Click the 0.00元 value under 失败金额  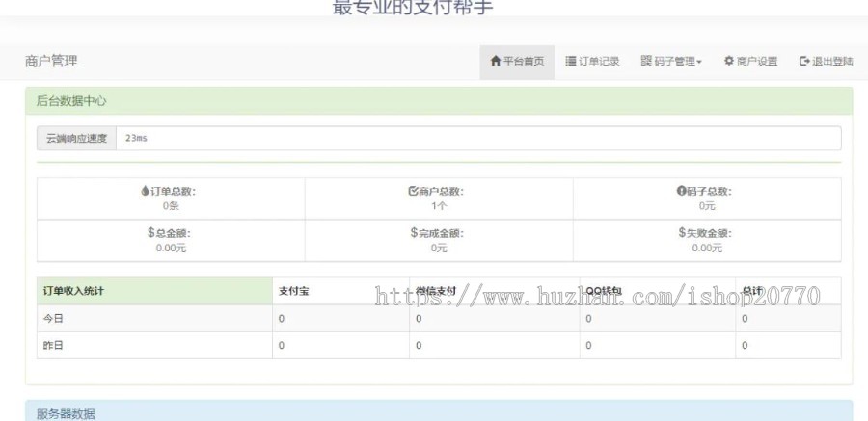707,249
